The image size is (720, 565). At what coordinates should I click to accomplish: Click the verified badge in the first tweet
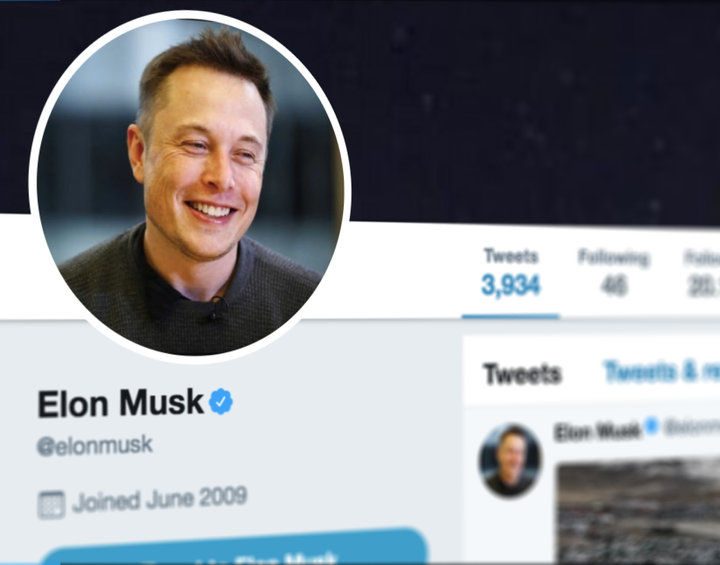pos(651,425)
